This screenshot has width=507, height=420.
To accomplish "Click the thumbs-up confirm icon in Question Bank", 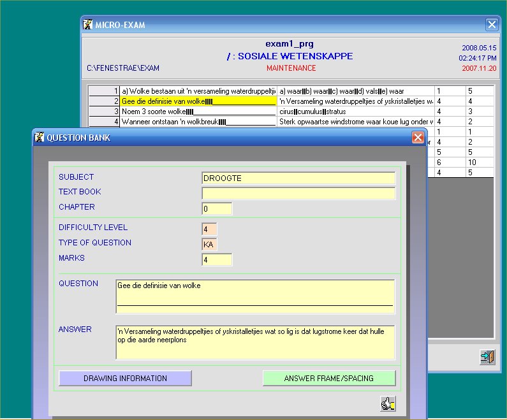I will (388, 403).
